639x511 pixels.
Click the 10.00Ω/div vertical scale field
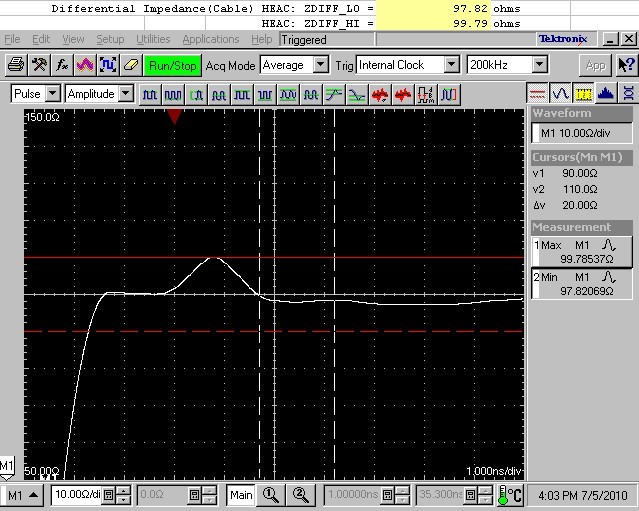tap(76, 494)
